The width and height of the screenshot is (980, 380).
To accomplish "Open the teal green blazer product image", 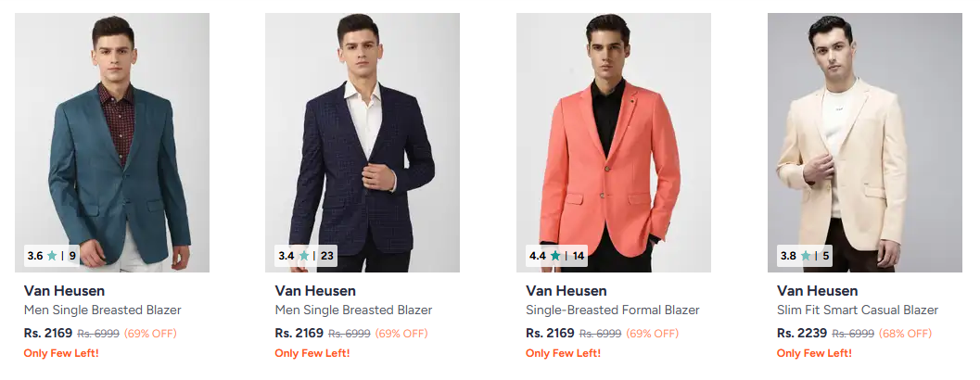I will 112,139.
